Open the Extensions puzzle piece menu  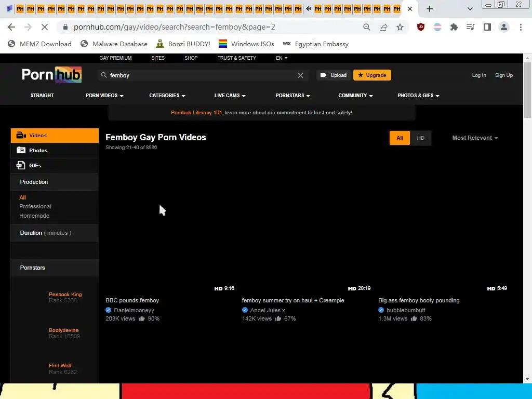click(x=454, y=27)
